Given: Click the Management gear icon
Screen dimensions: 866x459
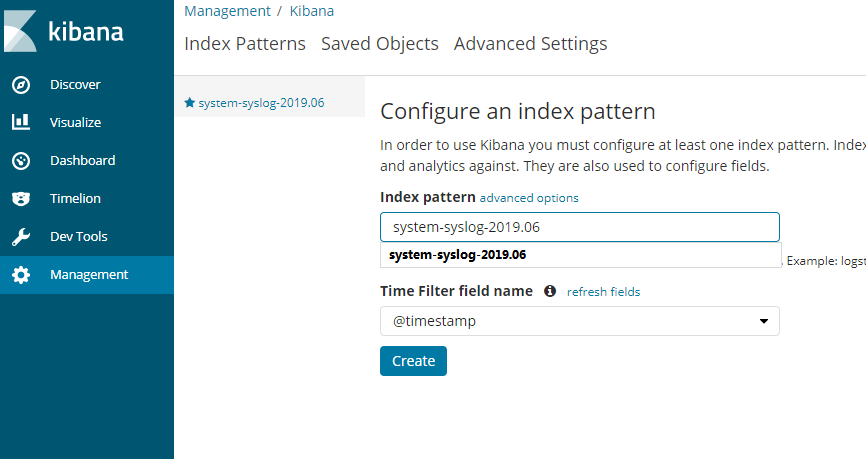Looking at the screenshot, I should [21, 275].
